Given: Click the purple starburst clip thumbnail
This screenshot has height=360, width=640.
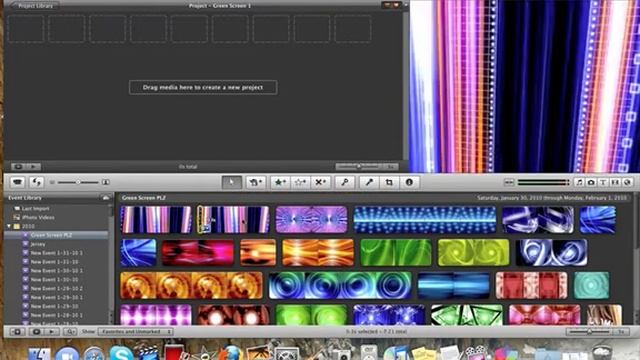Looking at the screenshot, I should coord(311,220).
